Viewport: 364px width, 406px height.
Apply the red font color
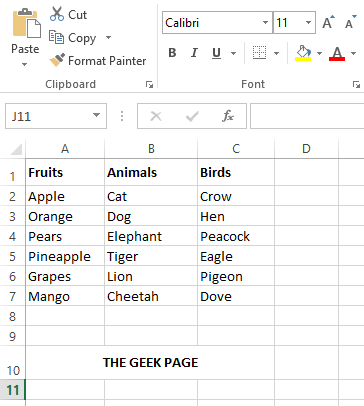337,53
